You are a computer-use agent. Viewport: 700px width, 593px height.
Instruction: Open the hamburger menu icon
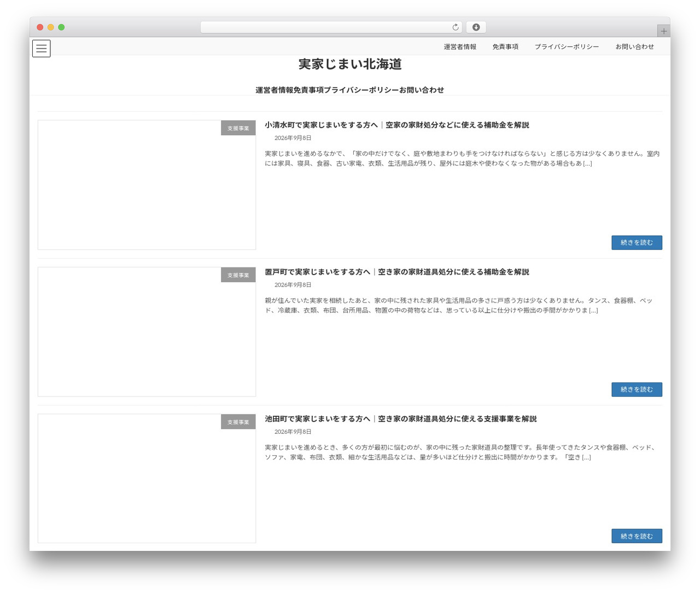click(x=42, y=49)
